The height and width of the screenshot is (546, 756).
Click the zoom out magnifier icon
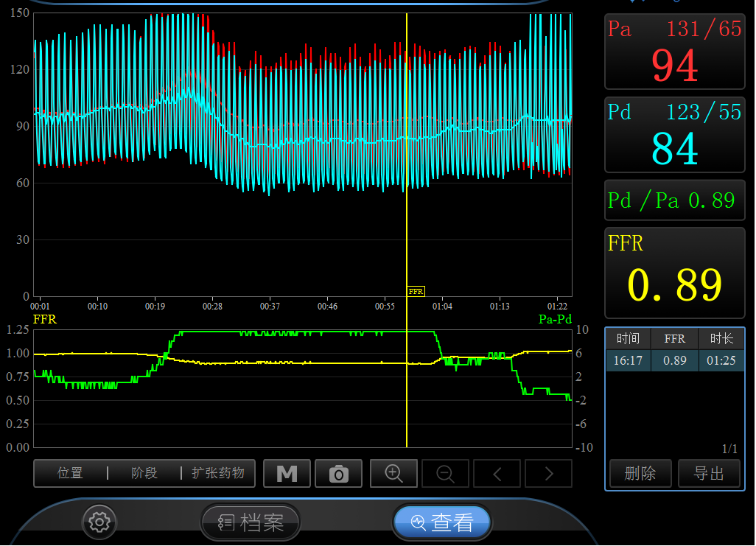tap(444, 474)
